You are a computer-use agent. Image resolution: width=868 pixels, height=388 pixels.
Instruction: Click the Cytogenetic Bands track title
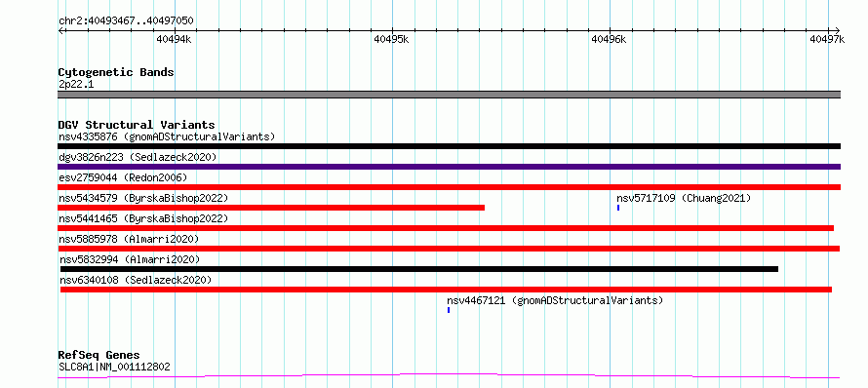[x=116, y=72]
